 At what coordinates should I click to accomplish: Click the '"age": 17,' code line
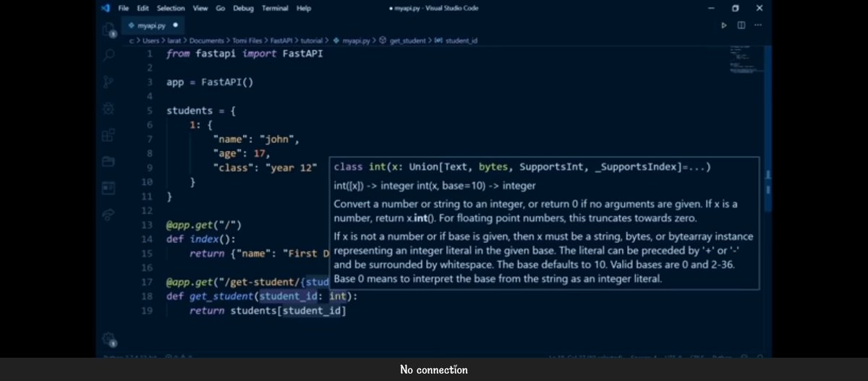coord(241,153)
